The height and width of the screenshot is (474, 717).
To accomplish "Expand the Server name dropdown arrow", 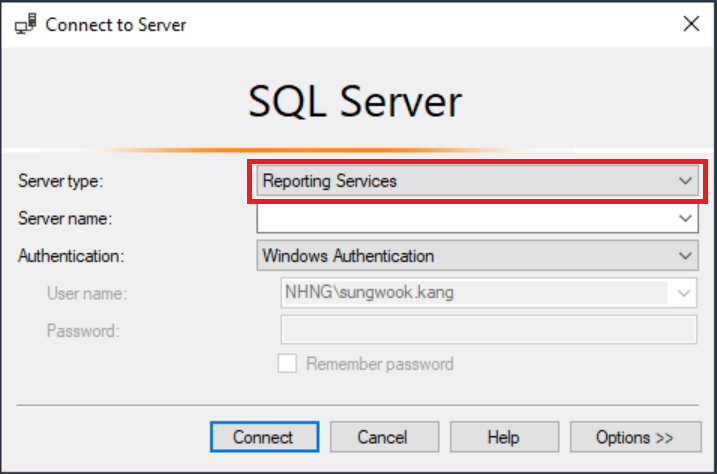I will (685, 218).
